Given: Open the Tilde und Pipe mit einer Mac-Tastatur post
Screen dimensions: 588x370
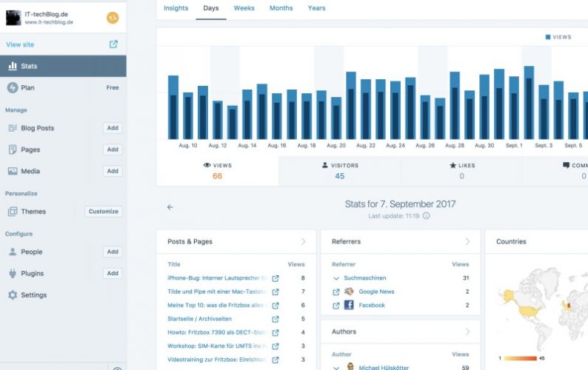Looking at the screenshot, I should [217, 292].
